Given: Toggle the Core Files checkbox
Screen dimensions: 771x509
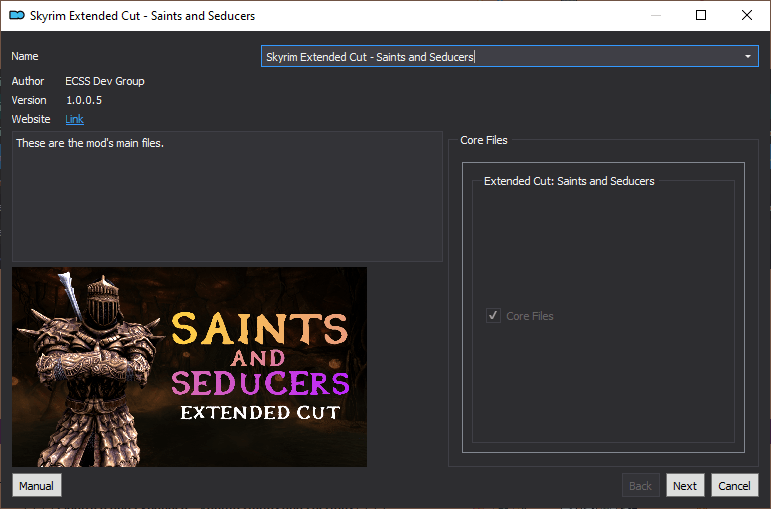Looking at the screenshot, I should [x=493, y=316].
